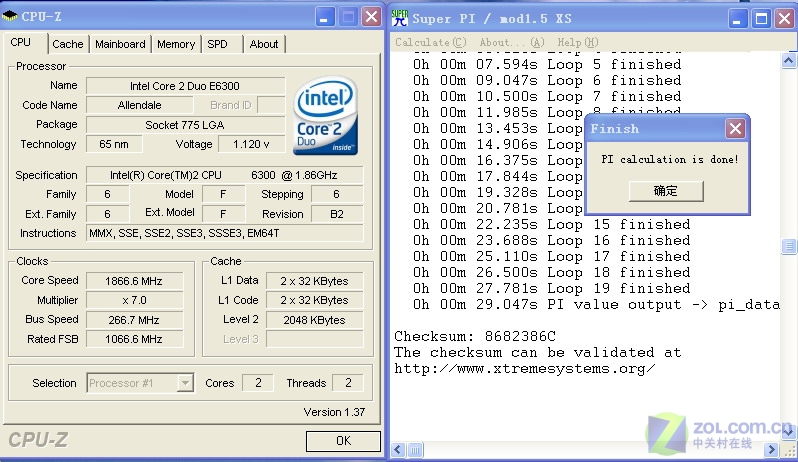Screen dimensions: 798x462
Task: Click the Instructions field MMX, SSE list
Action: (224, 233)
